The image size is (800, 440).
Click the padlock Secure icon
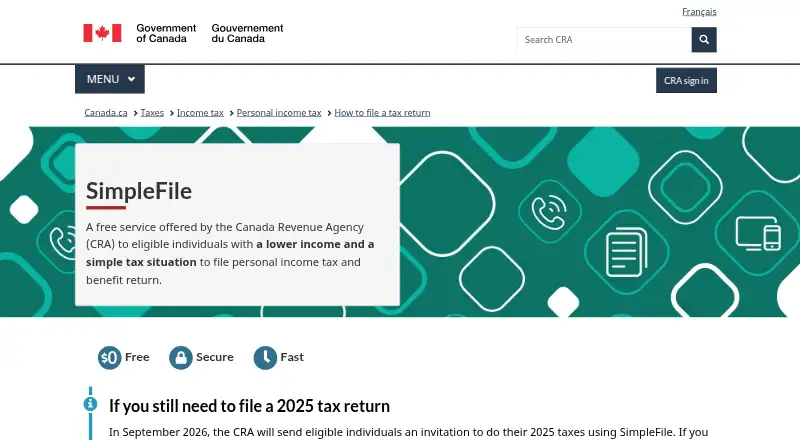pyautogui.click(x=181, y=358)
